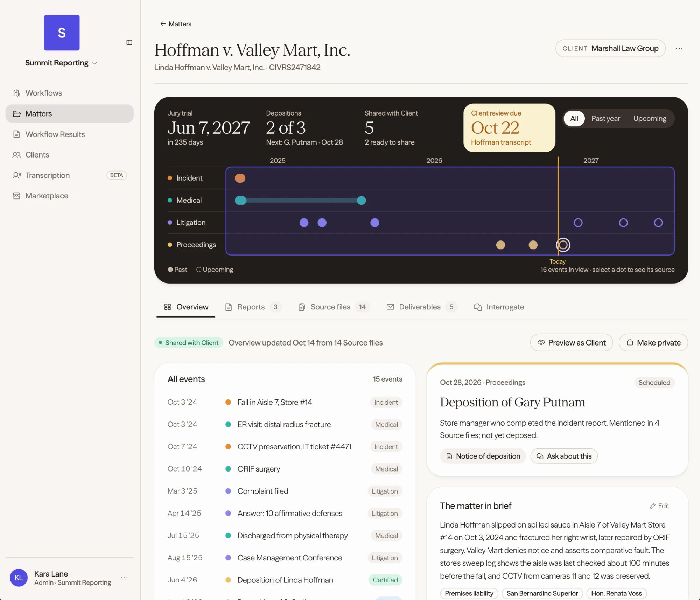The height and width of the screenshot is (600, 700).
Task: Open the matter options ellipsis menu
Action: (x=679, y=48)
